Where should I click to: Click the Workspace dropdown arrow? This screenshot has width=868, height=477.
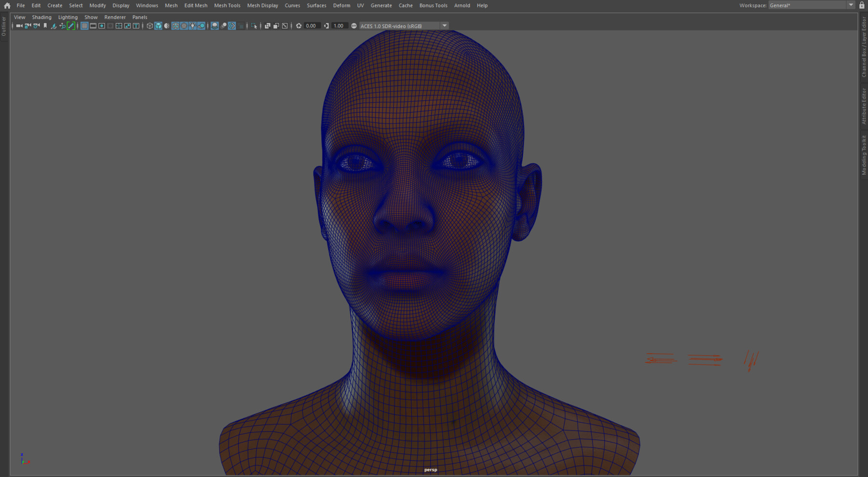click(851, 5)
